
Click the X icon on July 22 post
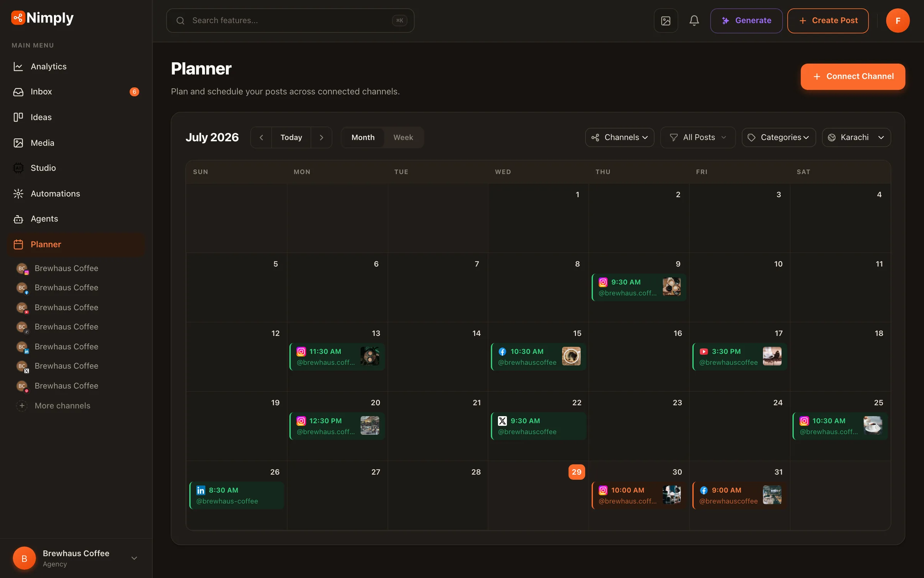pos(502,421)
